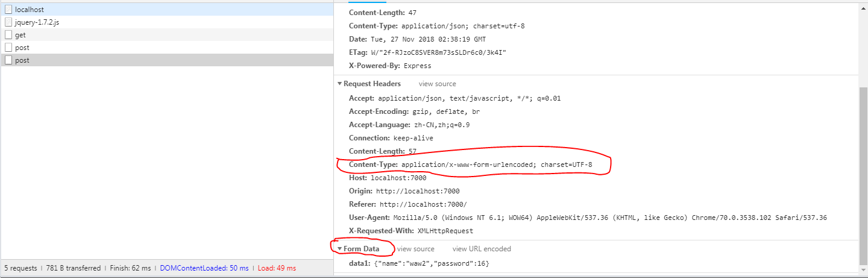Click the data1 form data value
This screenshot has height=279, width=868.
click(428, 263)
